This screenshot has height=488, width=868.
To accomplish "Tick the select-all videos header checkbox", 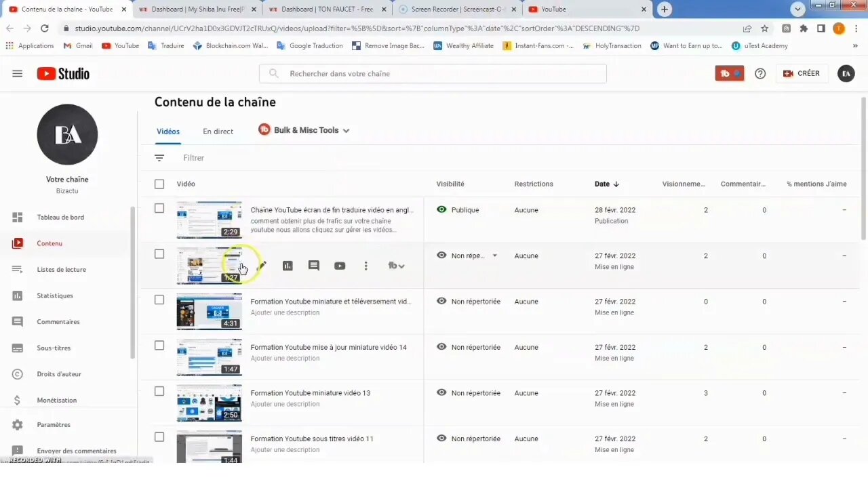I will [159, 184].
